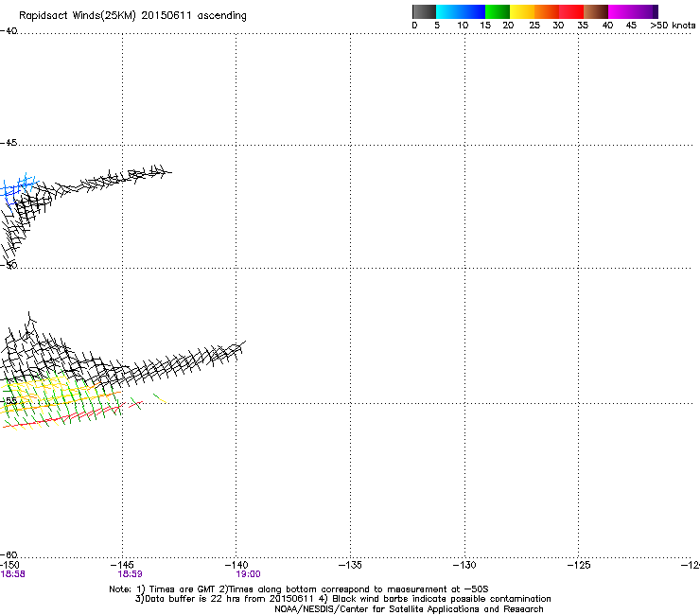Click the 'Data buffer is 22 hrs' note

(342, 599)
